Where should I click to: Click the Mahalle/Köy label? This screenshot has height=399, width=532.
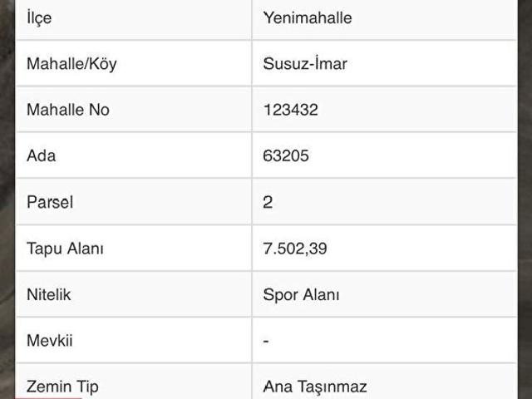71,64
